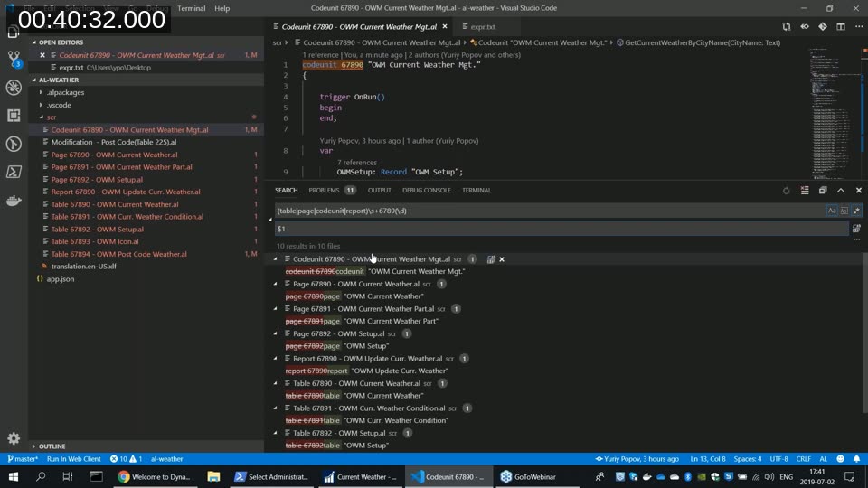Open errors and warnings count in status bar
This screenshot has height=488, width=868.
coord(126,459)
